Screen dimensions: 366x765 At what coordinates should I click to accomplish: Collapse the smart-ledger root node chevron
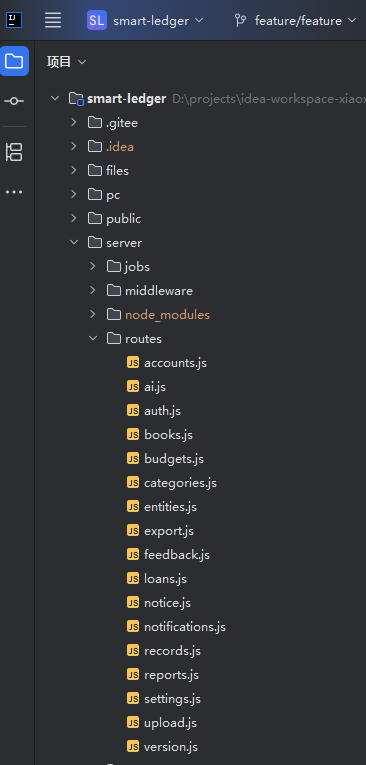point(55,99)
